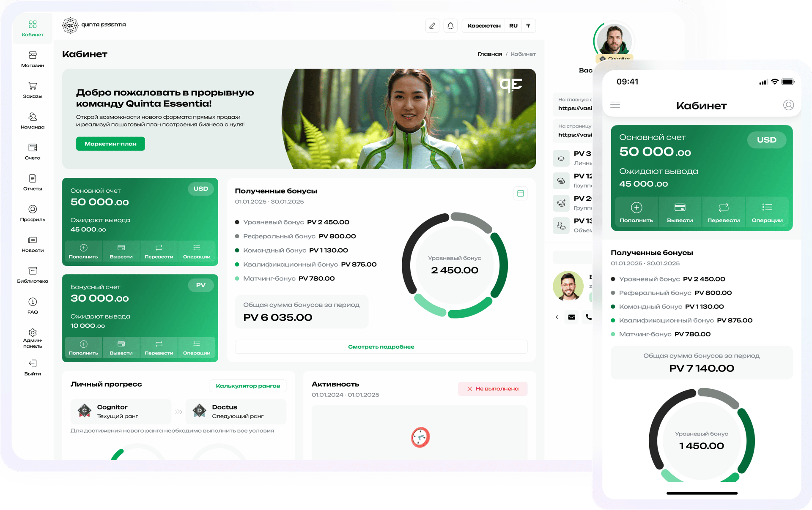Click Смотреть подробнее button
812x510 pixels.
point(381,347)
